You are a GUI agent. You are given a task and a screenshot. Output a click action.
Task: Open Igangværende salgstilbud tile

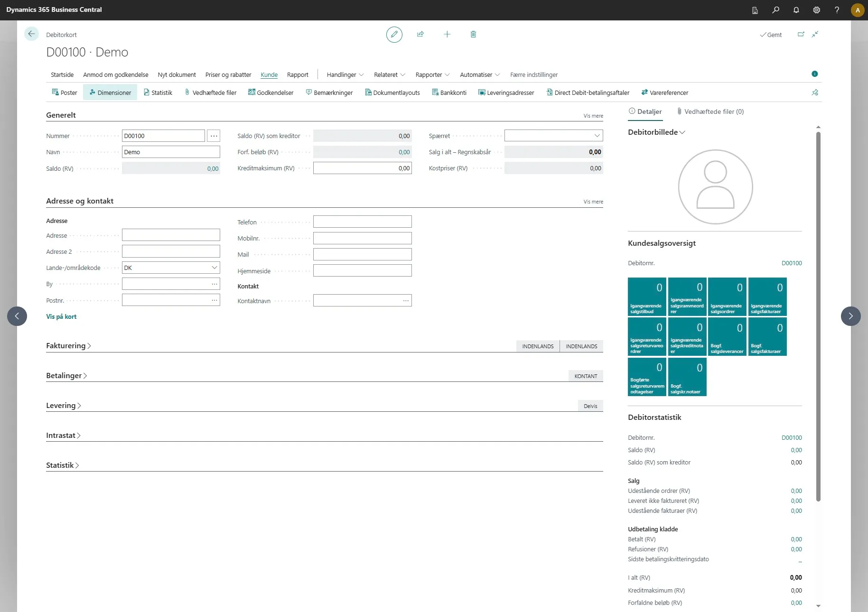click(647, 297)
